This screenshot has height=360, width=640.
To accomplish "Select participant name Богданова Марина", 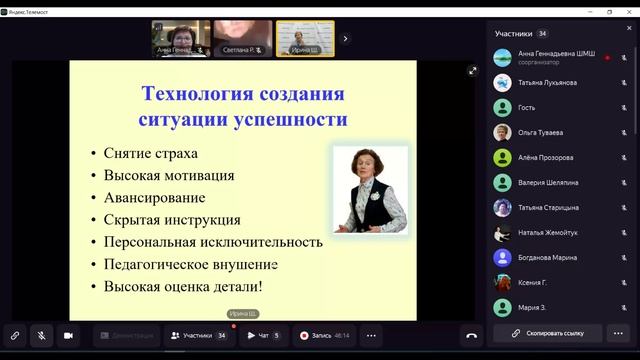I will [547, 258].
